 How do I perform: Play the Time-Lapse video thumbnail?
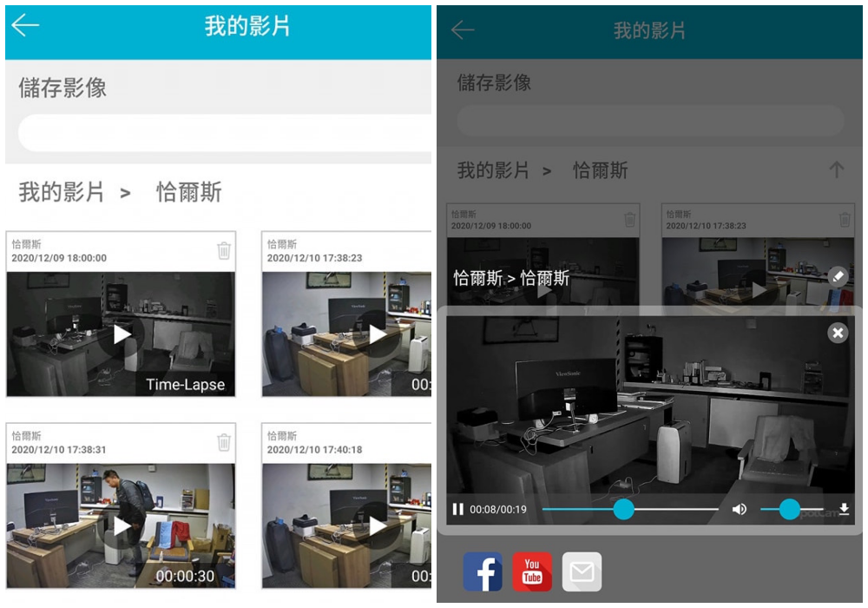[x=122, y=334]
